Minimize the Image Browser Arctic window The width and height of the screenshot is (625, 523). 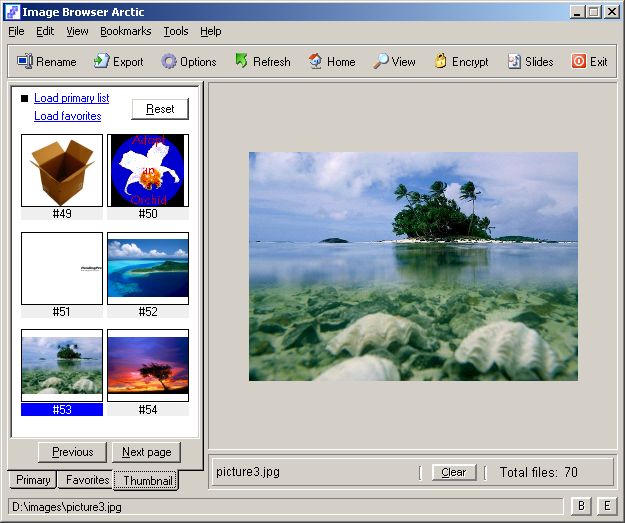tap(576, 12)
